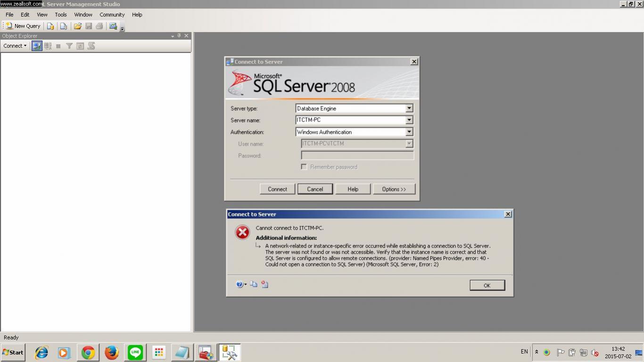Click the Windows Start button

click(13, 352)
